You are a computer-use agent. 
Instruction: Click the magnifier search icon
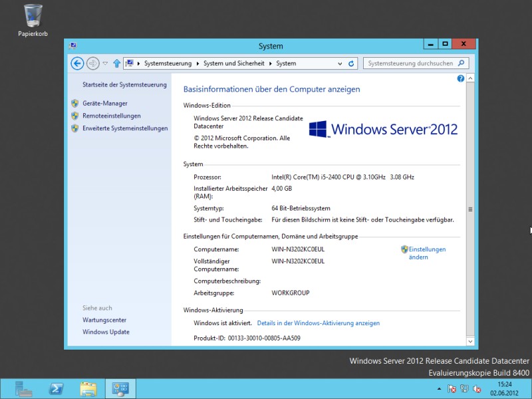[x=461, y=63]
